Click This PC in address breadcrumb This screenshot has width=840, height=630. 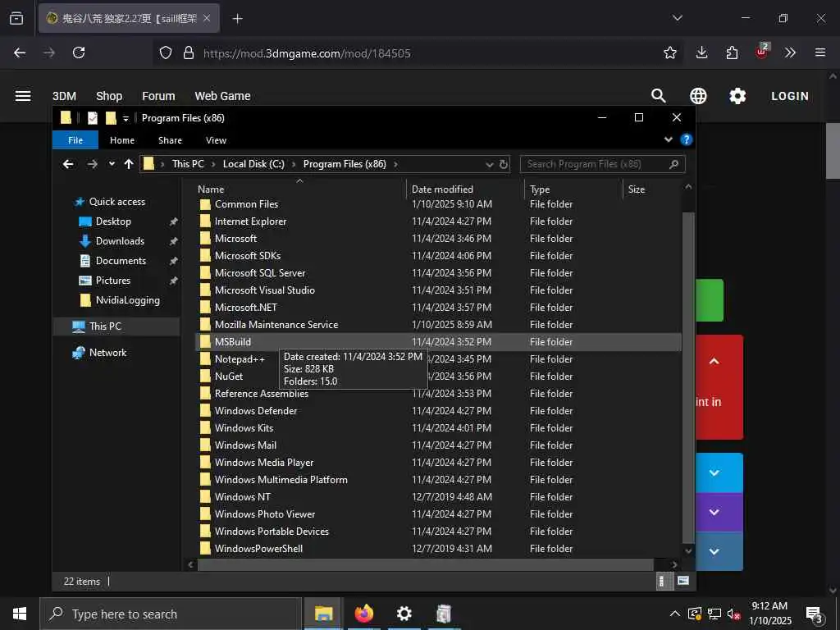coord(188,164)
